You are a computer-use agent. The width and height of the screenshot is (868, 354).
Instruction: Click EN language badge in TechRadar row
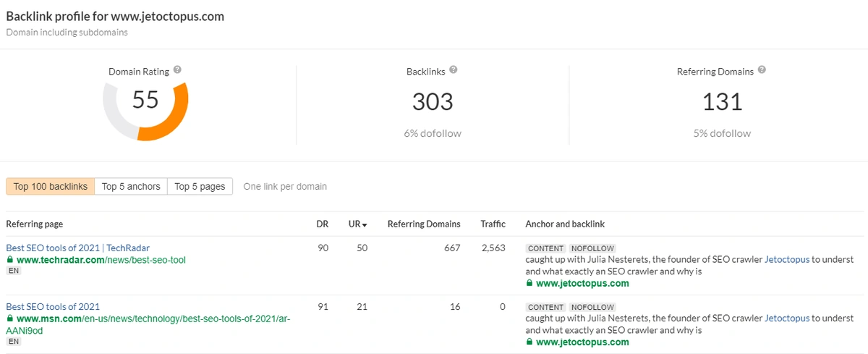14,271
